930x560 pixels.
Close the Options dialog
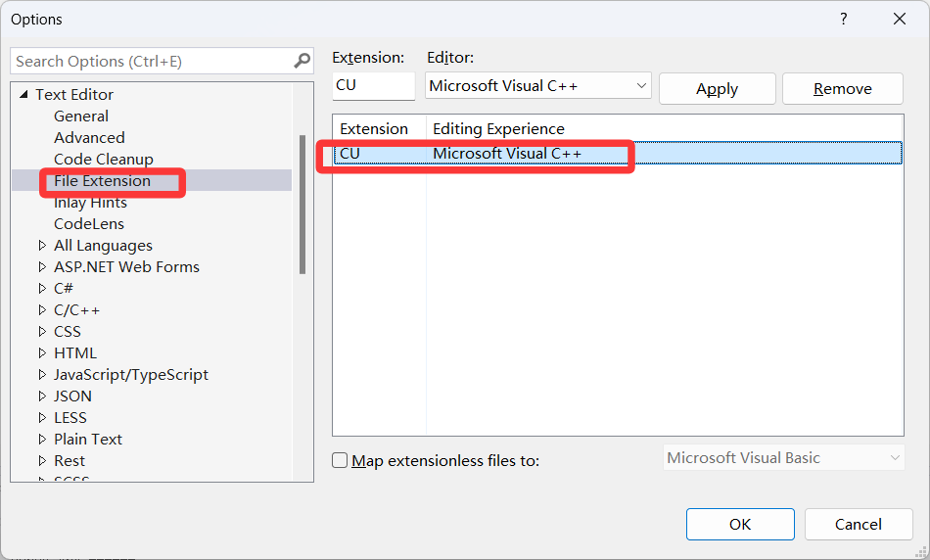pos(899,19)
